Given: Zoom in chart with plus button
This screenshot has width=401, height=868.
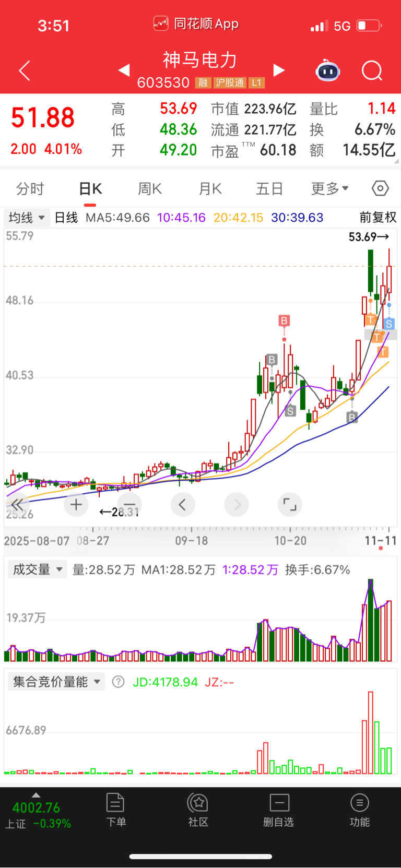Looking at the screenshot, I should [76, 504].
